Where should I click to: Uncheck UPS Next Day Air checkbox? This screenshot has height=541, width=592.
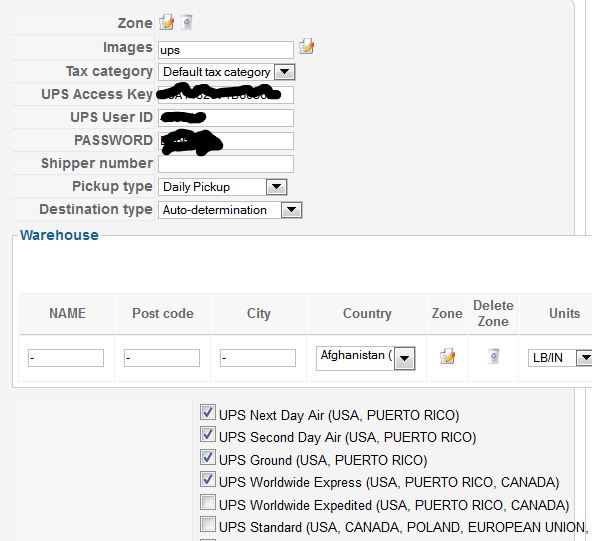[208, 412]
